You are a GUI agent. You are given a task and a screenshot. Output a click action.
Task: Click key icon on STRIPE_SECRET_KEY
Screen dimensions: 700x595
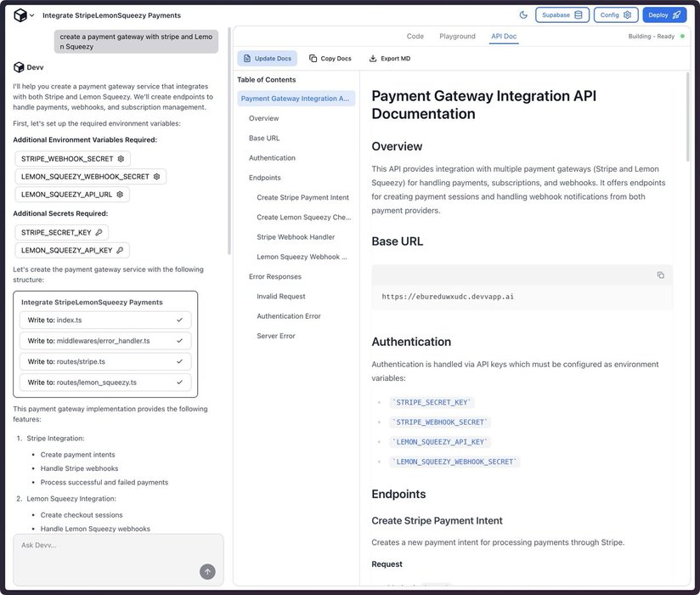pyautogui.click(x=99, y=232)
